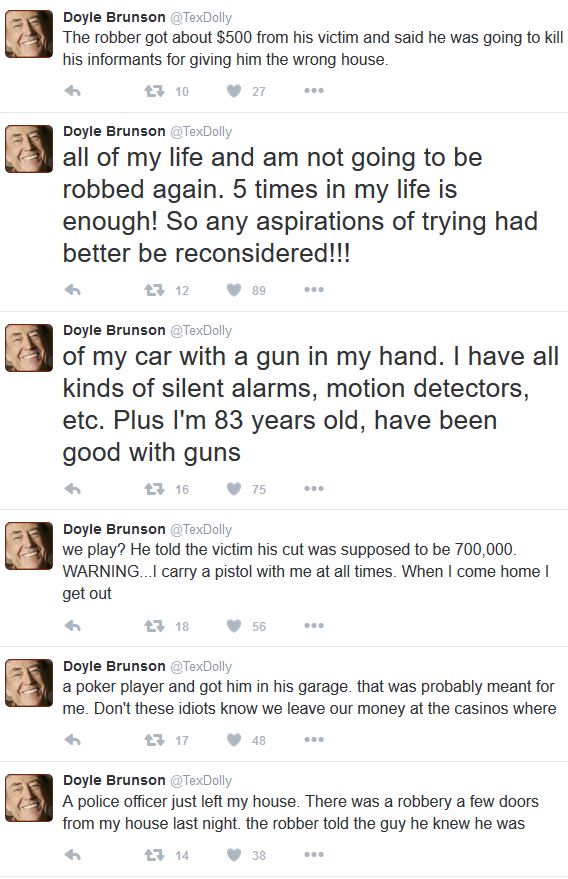Like the tweet showing 89 likes
The height and width of the screenshot is (879, 568).
(x=234, y=290)
